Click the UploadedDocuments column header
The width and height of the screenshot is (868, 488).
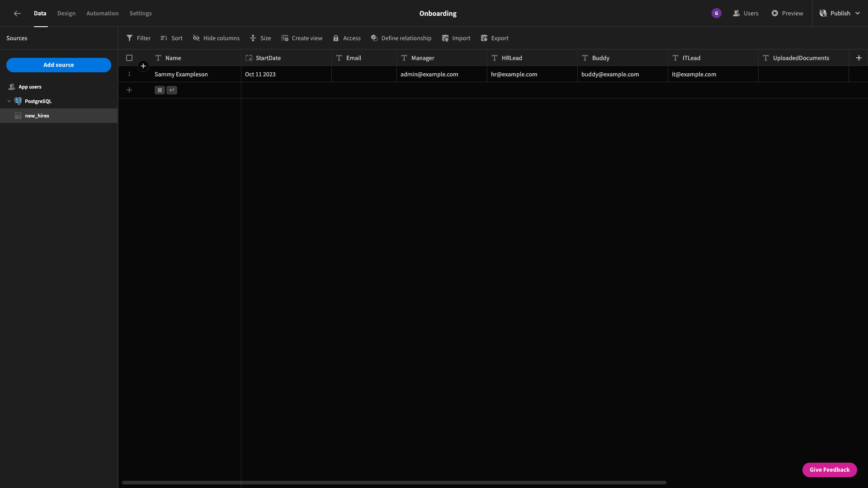pos(803,58)
